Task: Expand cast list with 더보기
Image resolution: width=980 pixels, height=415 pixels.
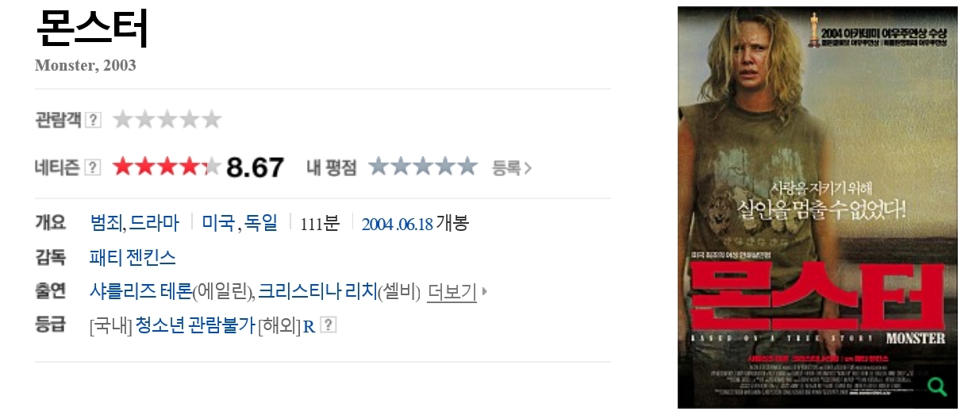Action: click(x=452, y=292)
